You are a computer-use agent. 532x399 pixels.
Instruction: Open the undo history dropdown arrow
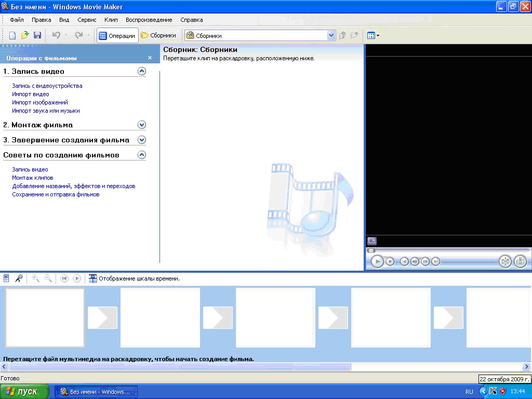66,35
